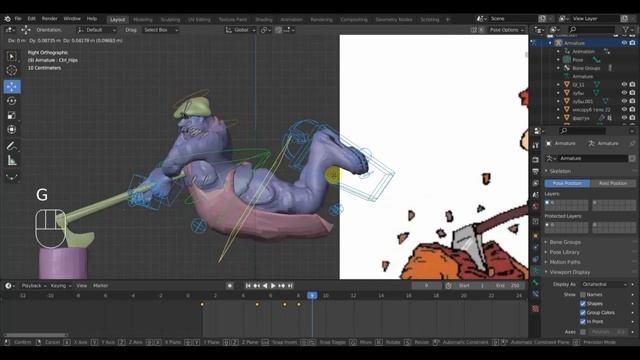Toggle viewport visibility of Armature in outliner
640x360 pixels.
(x=624, y=43)
